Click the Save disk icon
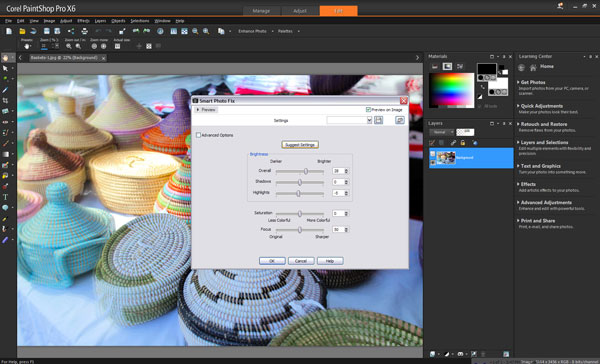This screenshot has width=600, height=364. tap(47, 31)
